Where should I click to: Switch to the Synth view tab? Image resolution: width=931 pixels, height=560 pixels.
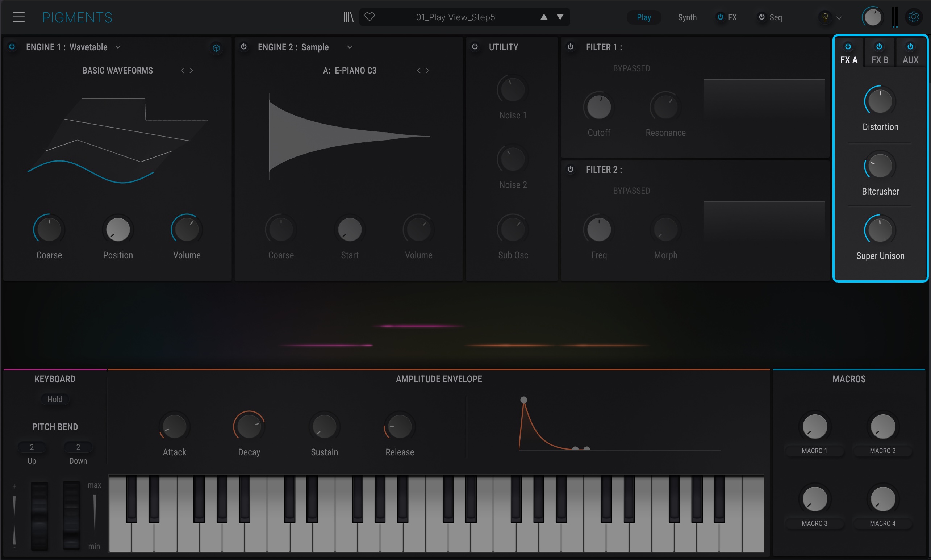[687, 17]
